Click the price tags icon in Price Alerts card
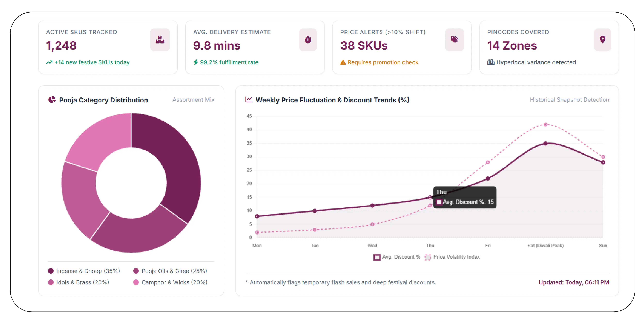This screenshot has height=320, width=644. tap(454, 39)
